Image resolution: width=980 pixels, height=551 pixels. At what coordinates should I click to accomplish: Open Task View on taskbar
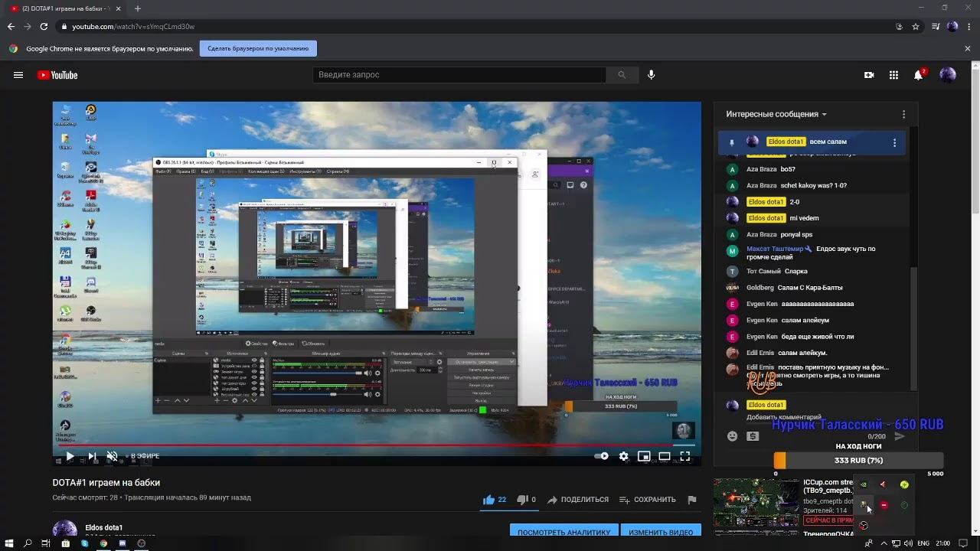pos(46,543)
